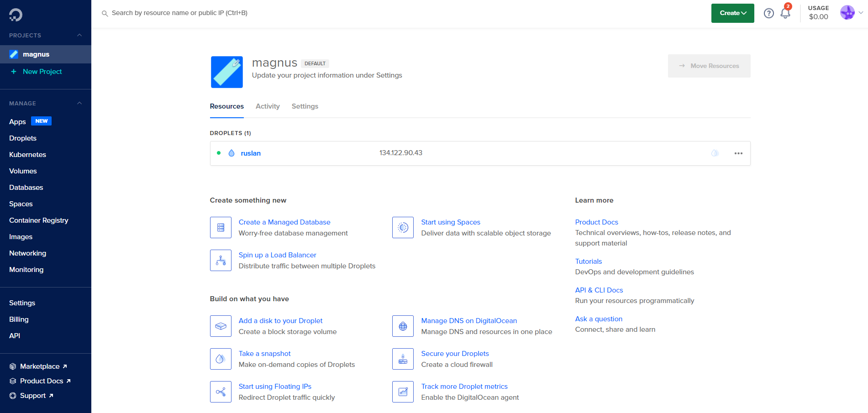The image size is (868, 413).
Task: Switch to the Activity tab
Action: [x=268, y=106]
